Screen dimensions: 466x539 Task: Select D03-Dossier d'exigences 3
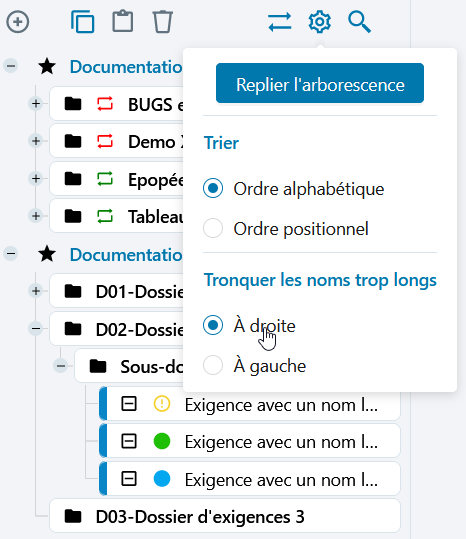click(200, 517)
